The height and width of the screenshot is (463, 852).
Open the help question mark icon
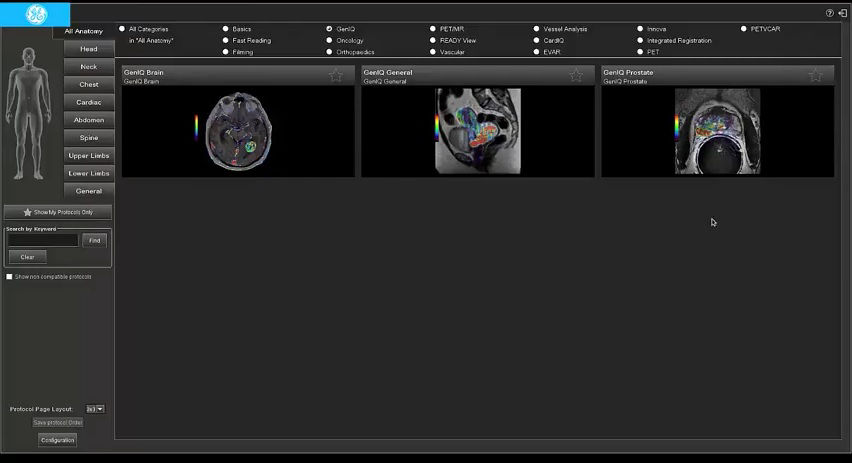(829, 13)
